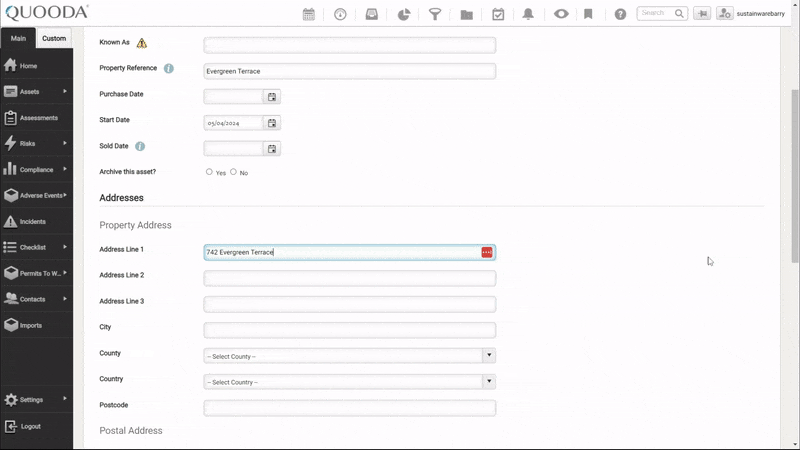
Task: Click the Address Line 3 field
Action: 349,304
